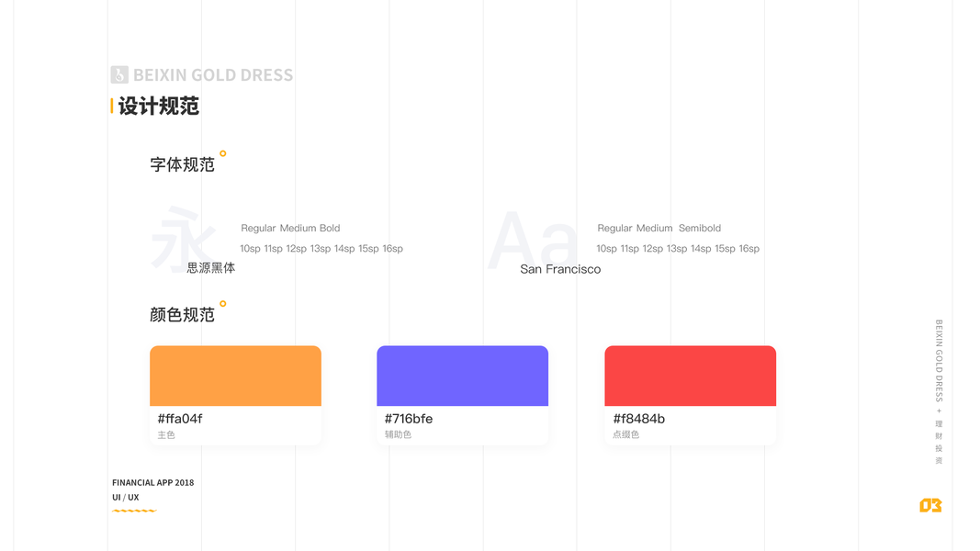Select the 字体规范 section title

pyautogui.click(x=182, y=164)
